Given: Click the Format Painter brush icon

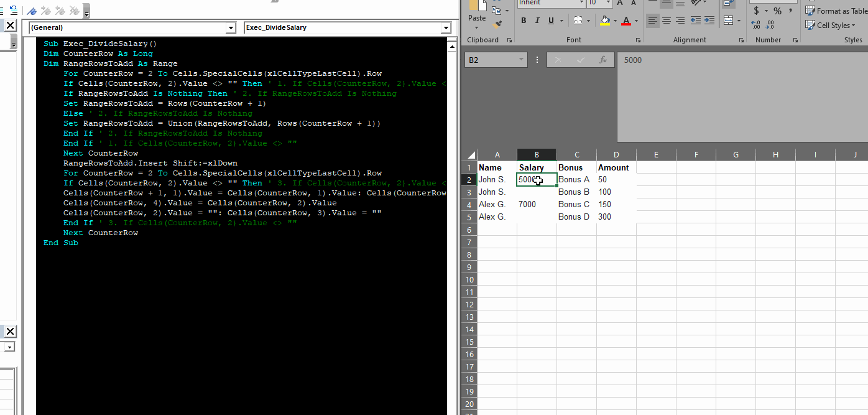Looking at the screenshot, I should [496, 24].
